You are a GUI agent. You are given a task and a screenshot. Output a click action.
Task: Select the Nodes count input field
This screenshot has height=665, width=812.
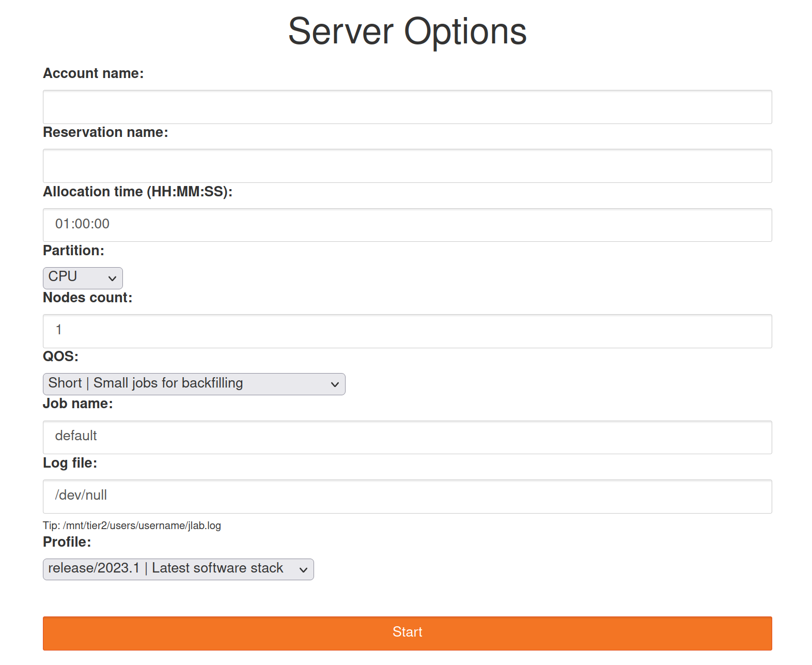pyautogui.click(x=407, y=331)
